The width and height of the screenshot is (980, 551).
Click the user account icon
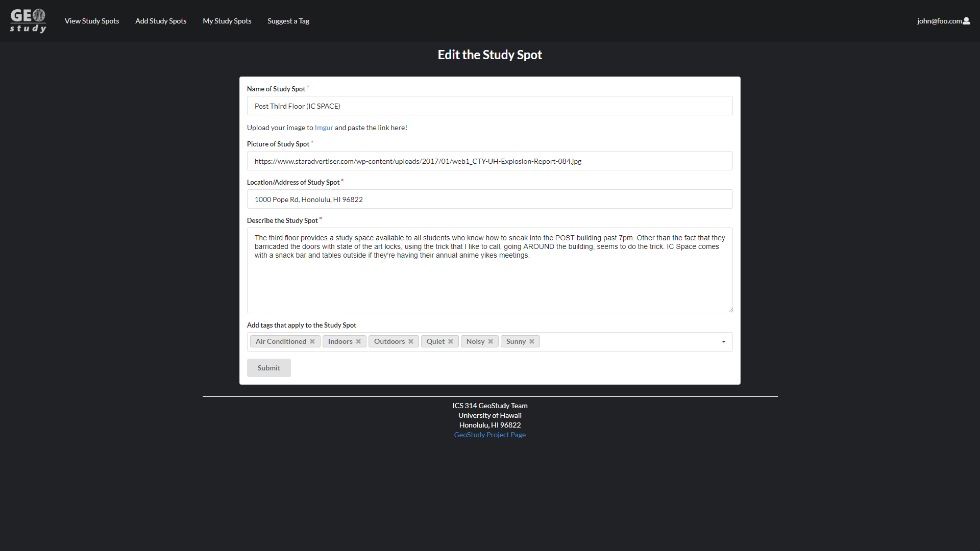967,21
